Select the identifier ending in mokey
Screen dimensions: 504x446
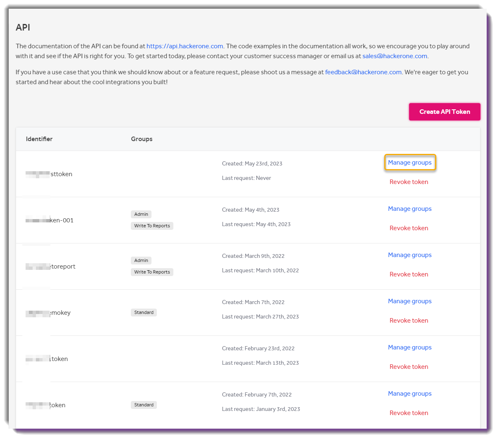coord(48,313)
